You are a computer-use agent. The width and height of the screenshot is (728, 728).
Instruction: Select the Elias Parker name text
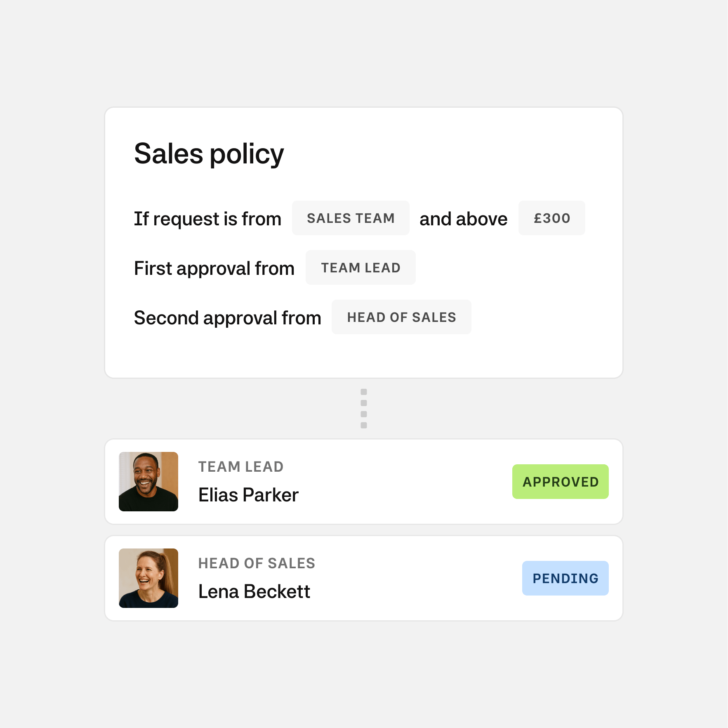coord(248,495)
